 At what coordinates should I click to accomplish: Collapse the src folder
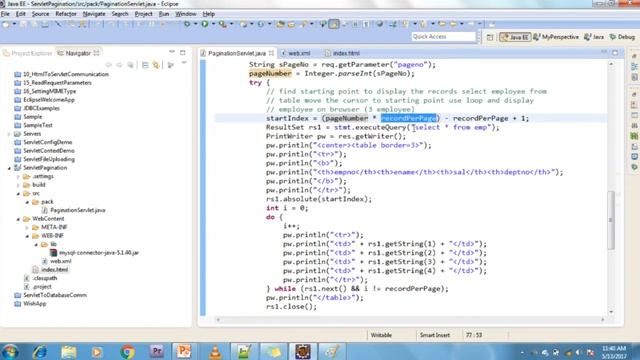pos(18,193)
